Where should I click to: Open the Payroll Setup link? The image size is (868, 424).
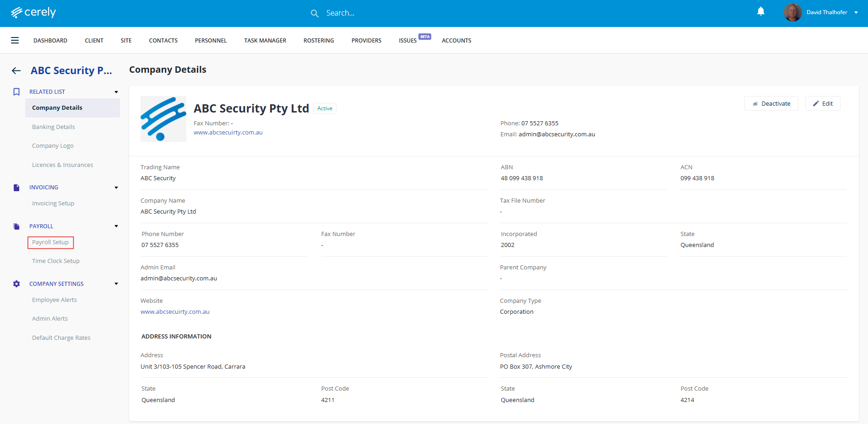(50, 242)
